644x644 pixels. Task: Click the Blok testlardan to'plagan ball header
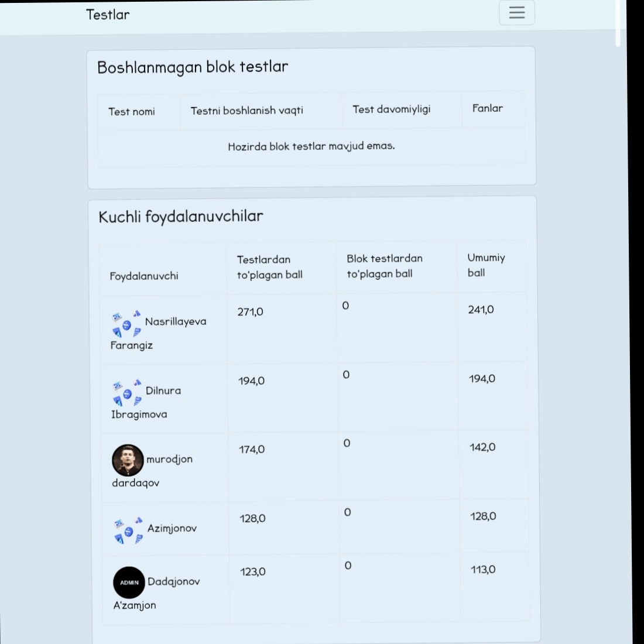tap(384, 266)
